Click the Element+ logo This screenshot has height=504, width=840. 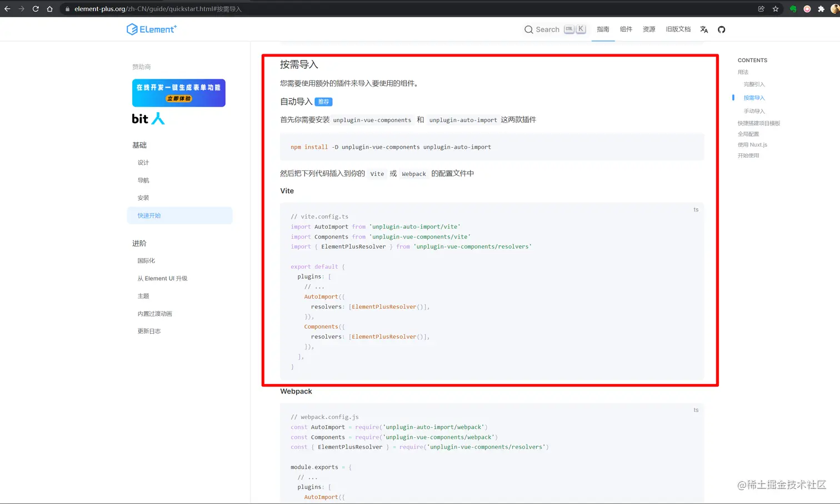coord(152,29)
